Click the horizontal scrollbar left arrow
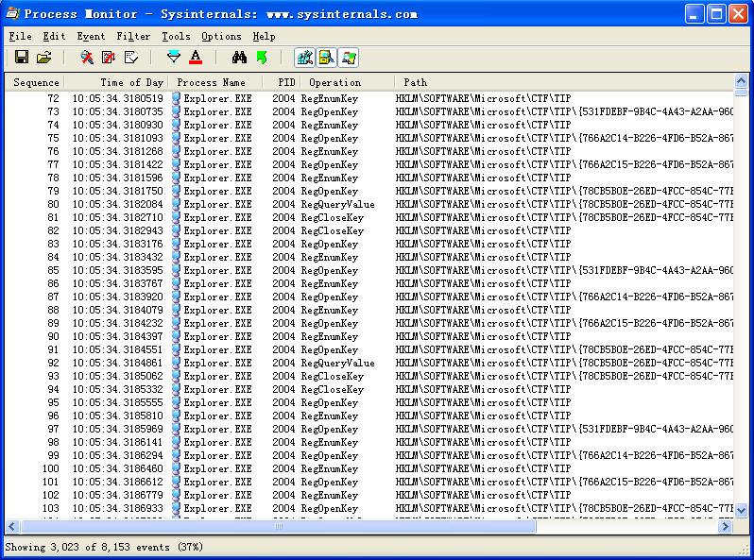754x560 pixels. tap(12, 526)
